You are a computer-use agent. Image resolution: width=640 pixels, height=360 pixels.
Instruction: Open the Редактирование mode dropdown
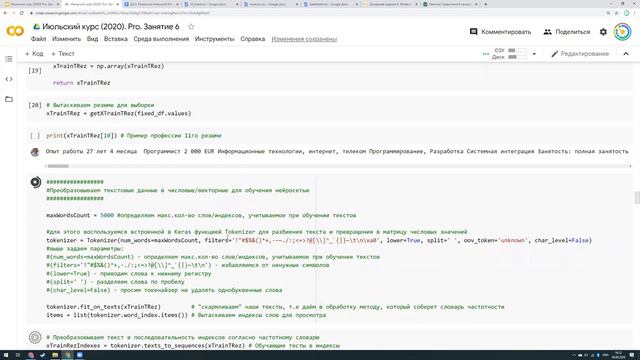pos(580,54)
